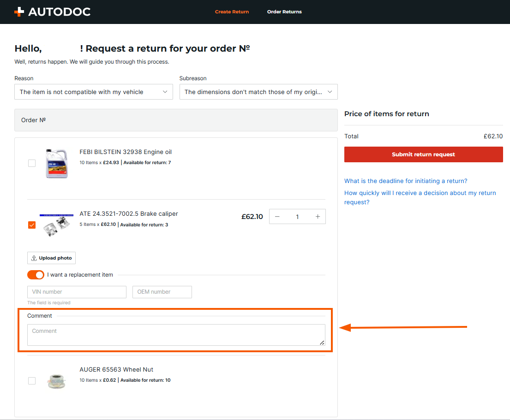
Task: Expand the Subreason dropdown
Action: coord(258,92)
